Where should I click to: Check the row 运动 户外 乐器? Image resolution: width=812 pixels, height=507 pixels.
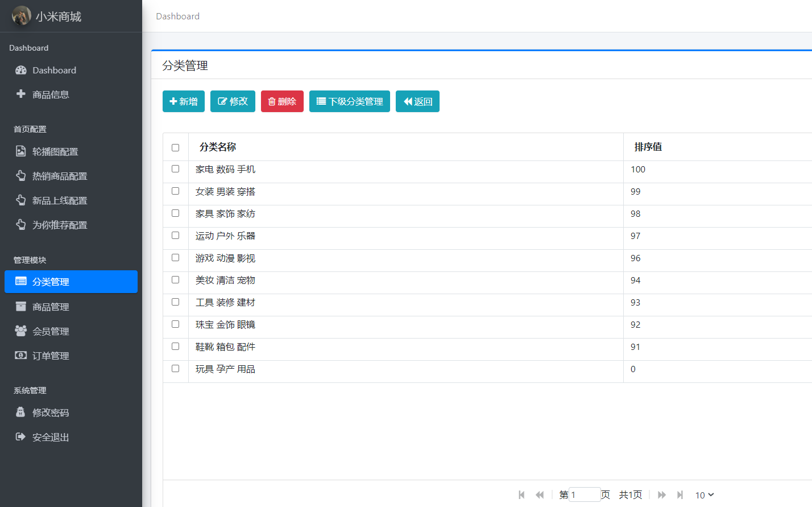pyautogui.click(x=175, y=236)
